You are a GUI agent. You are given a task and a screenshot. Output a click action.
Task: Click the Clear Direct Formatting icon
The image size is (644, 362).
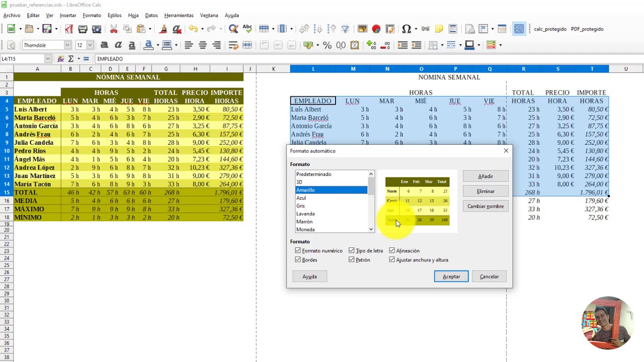click(x=177, y=29)
